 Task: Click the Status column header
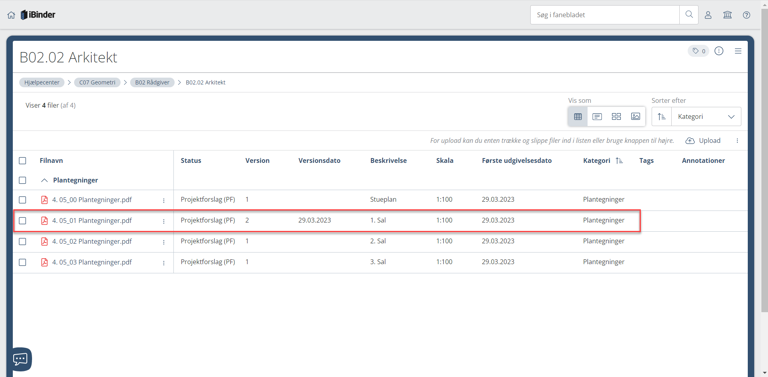pyautogui.click(x=191, y=161)
